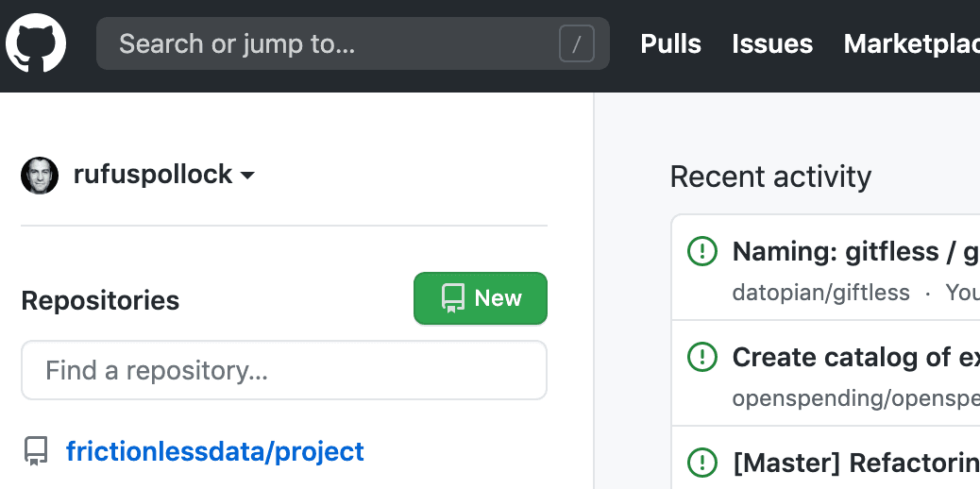
Task: Click the open issue icon for Naming: gitfless
Action: [x=701, y=251]
